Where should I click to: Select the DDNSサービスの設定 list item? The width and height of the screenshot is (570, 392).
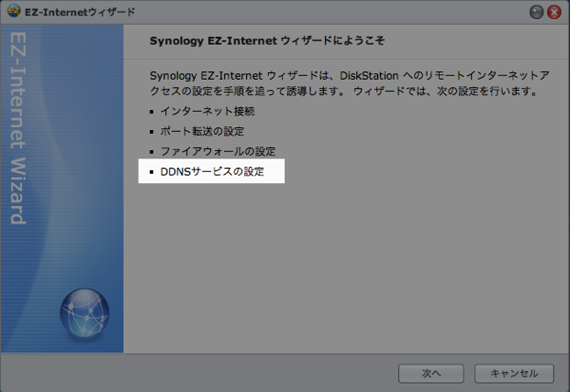(x=212, y=172)
